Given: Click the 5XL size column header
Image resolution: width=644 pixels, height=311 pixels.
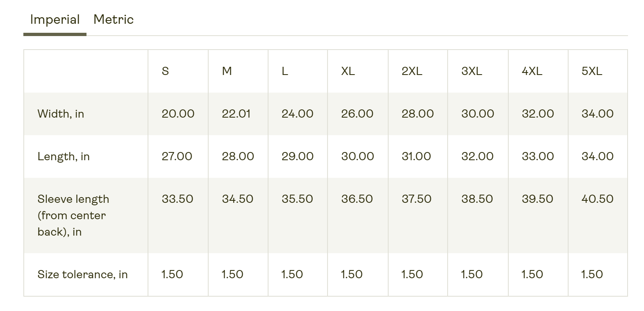Looking at the screenshot, I should (592, 71).
